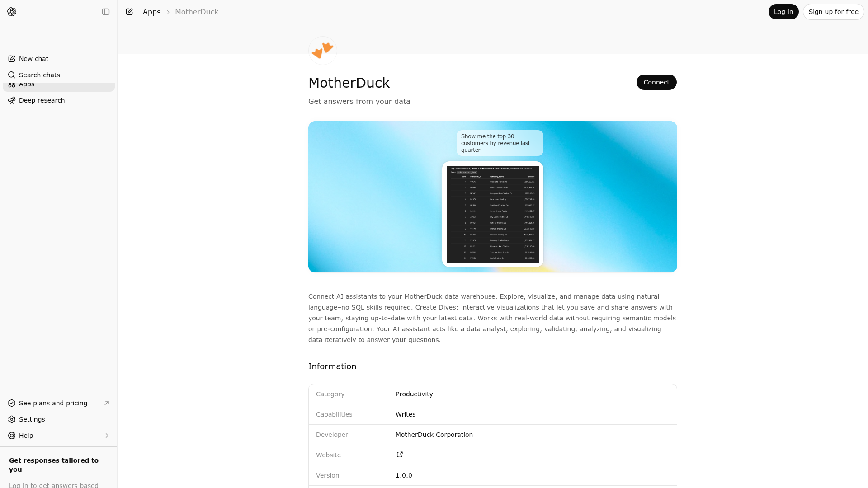Click the MotherDuck promo screenshot

tap(492, 197)
